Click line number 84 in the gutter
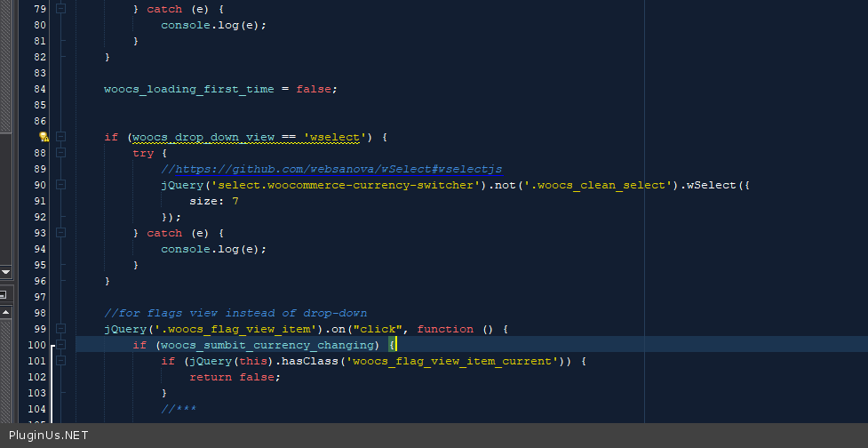The height and width of the screenshot is (448, 868). (38, 89)
